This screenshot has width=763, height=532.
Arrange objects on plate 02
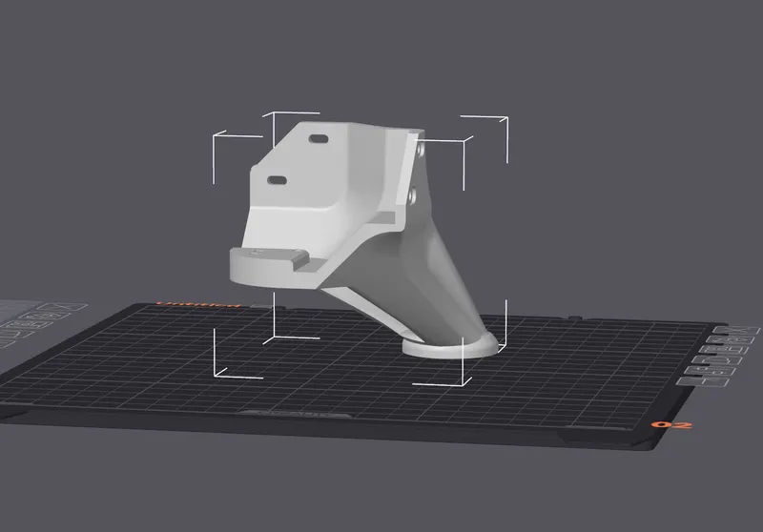pos(724,350)
